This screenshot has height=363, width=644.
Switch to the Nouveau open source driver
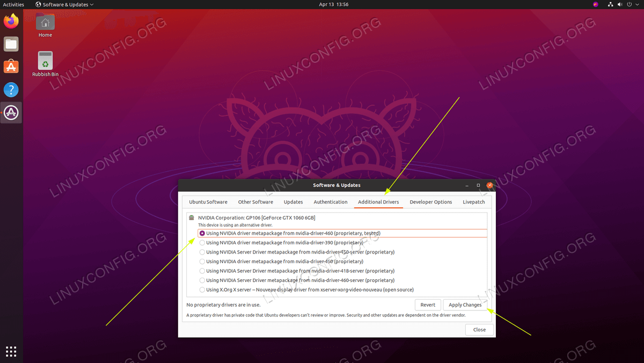tap(202, 290)
